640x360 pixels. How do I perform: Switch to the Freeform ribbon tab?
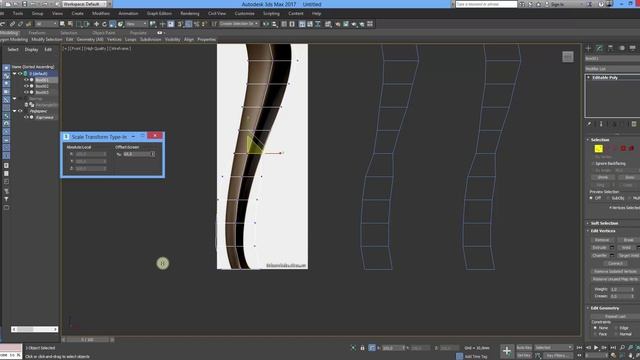click(37, 33)
